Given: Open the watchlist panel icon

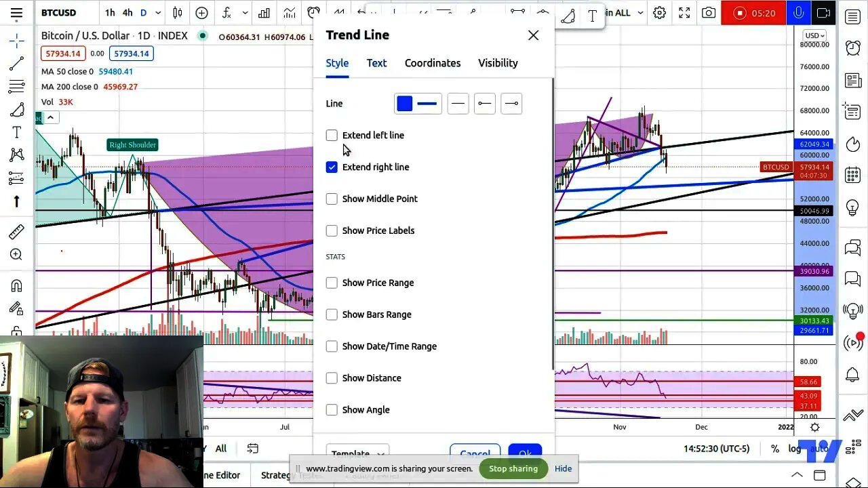Looking at the screenshot, I should (x=853, y=16).
